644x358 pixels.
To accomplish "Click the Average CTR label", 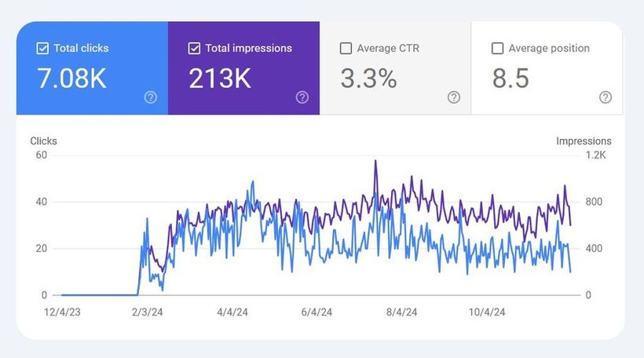I will [388, 48].
